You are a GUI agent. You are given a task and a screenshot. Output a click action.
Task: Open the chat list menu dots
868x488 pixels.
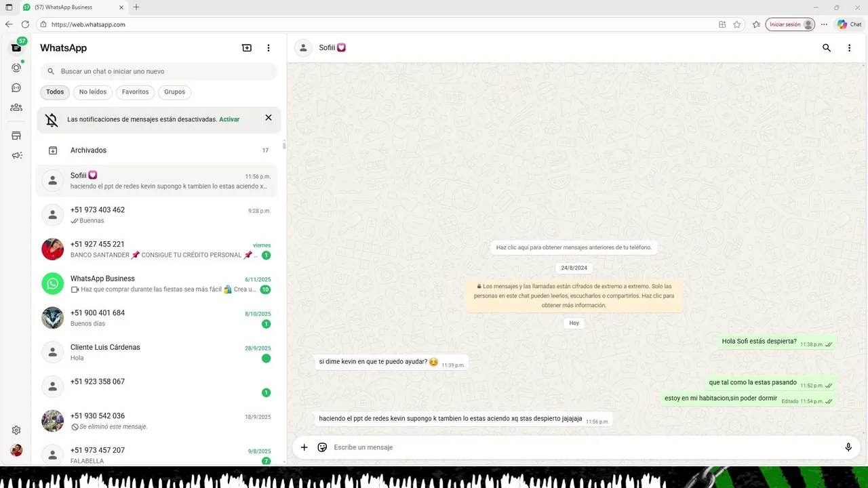tap(269, 48)
